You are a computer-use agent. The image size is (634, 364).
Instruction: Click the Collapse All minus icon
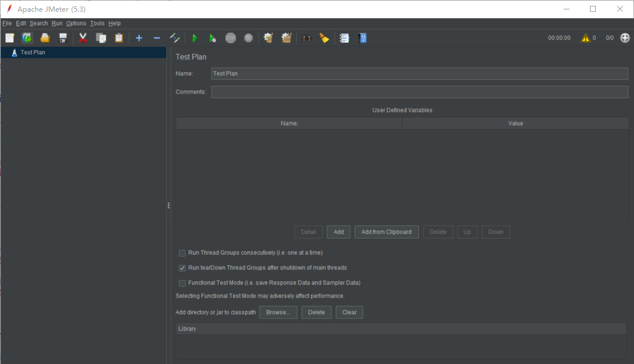coord(157,38)
